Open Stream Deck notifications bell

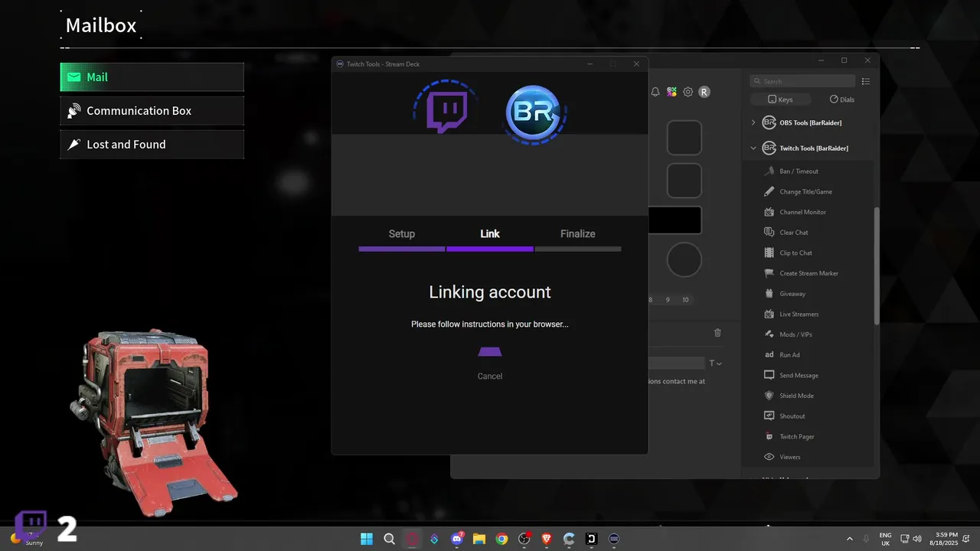coord(655,92)
